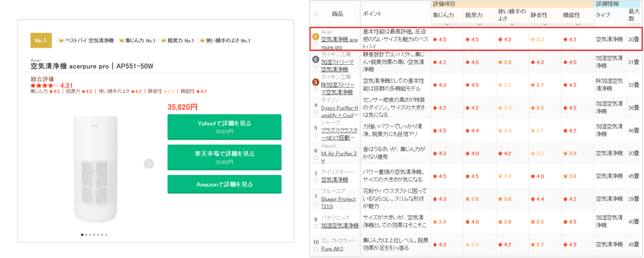Click the ポイント column header
The height and width of the screenshot is (258, 644).
click(372, 14)
